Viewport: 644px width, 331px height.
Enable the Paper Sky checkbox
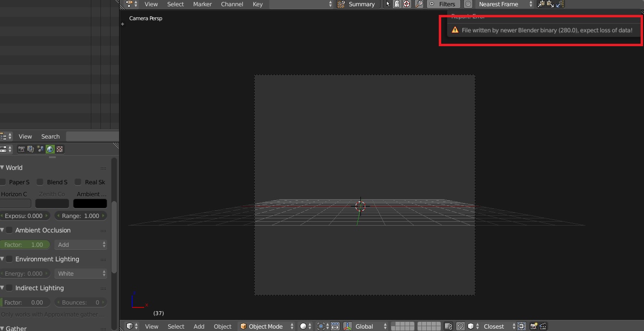click(3, 182)
